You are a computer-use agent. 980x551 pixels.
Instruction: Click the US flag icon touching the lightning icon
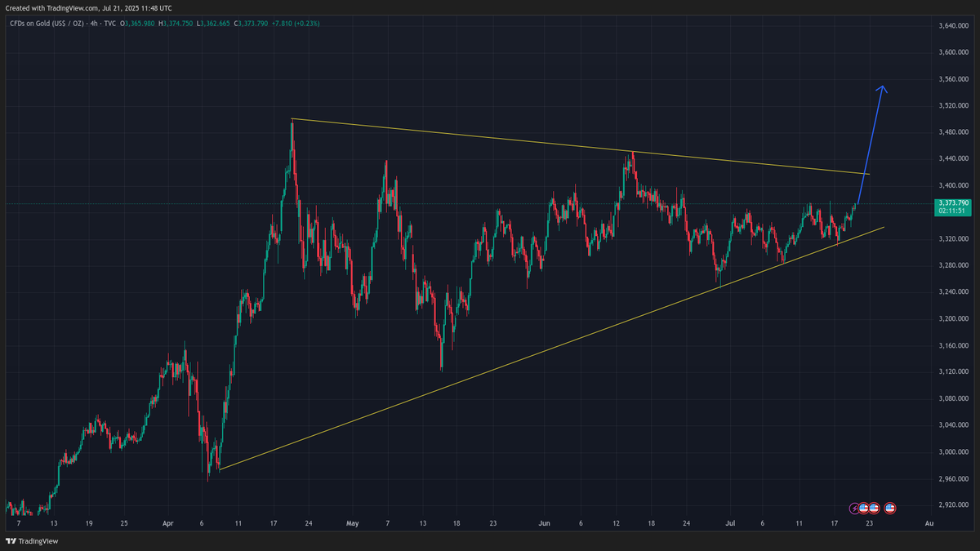point(864,508)
